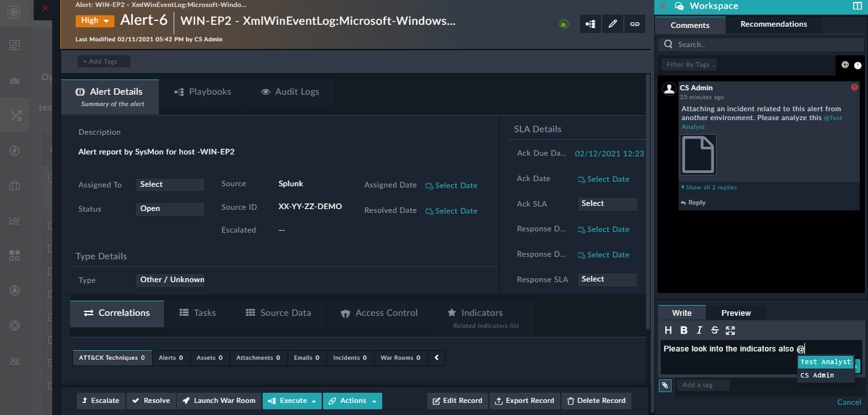
Task: Click the playbook hierarchy icon near alert title
Action: coord(589,24)
